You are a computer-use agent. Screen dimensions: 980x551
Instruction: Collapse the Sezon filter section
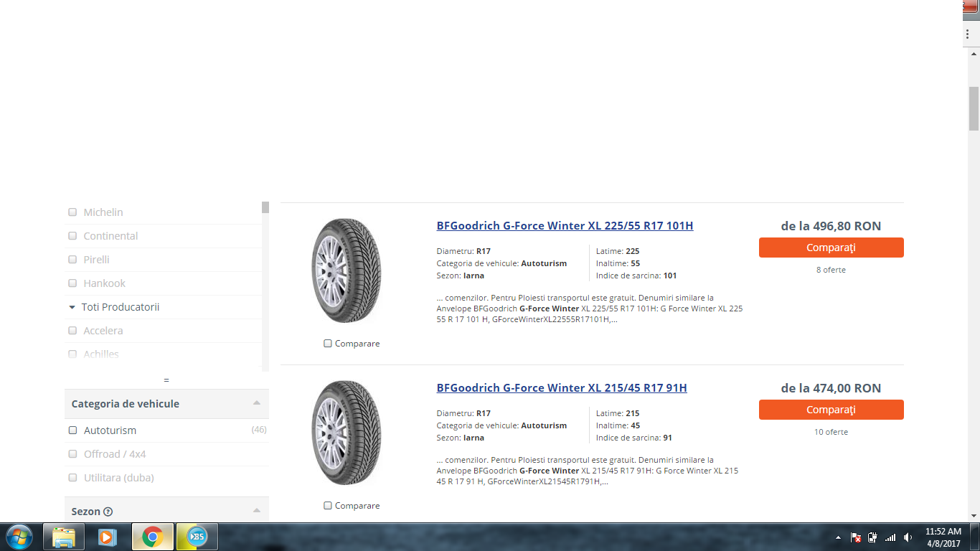pyautogui.click(x=257, y=511)
